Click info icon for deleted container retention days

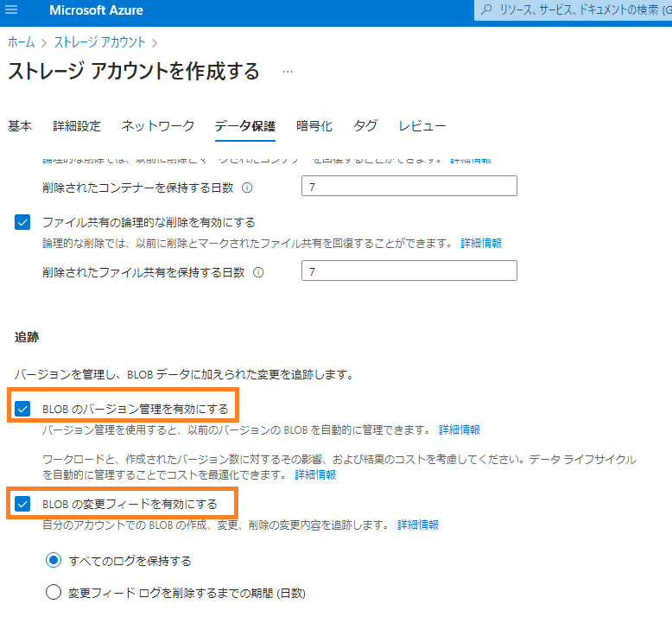coord(247,188)
